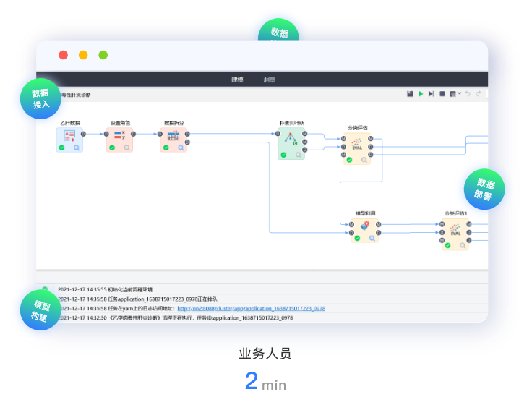Screen dimensions: 532x397
Task: Expand the dropdown arrow beside the schedule icon
Action: pos(459,95)
